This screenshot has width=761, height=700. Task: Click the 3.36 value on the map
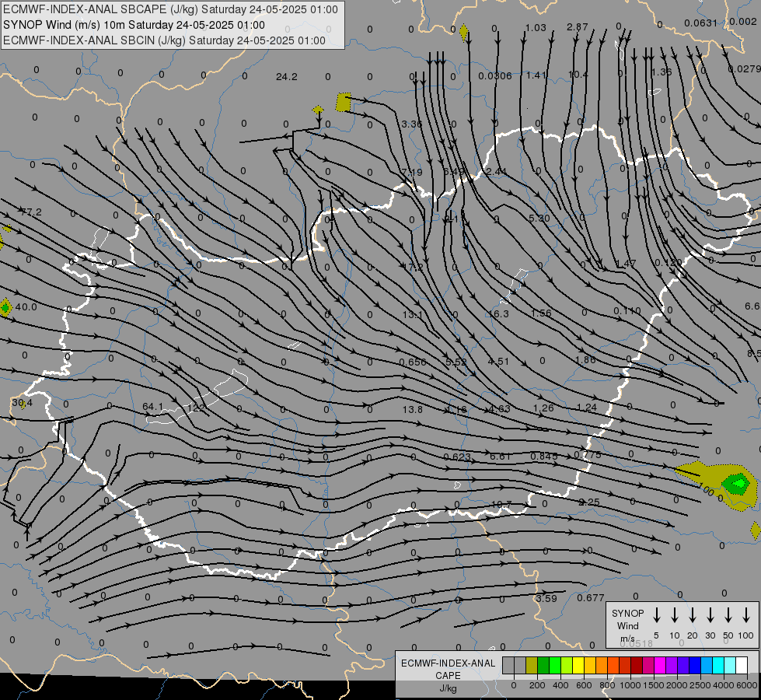tap(412, 124)
